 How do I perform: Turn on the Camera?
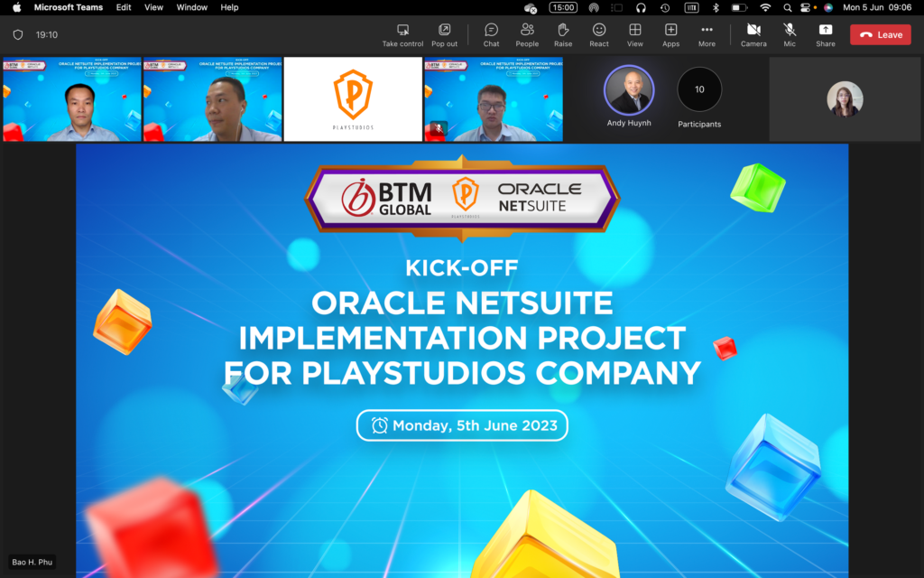click(x=753, y=35)
